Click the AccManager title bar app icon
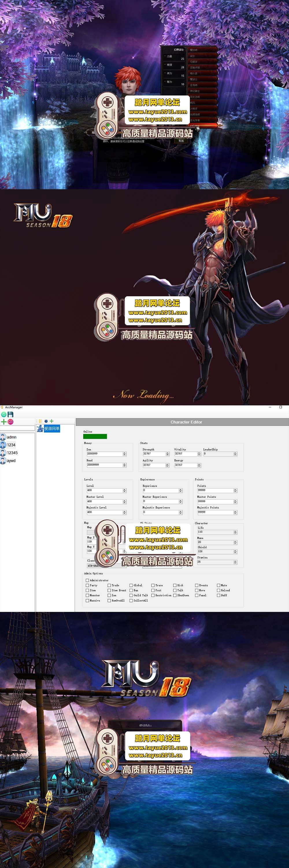 [x=2, y=407]
